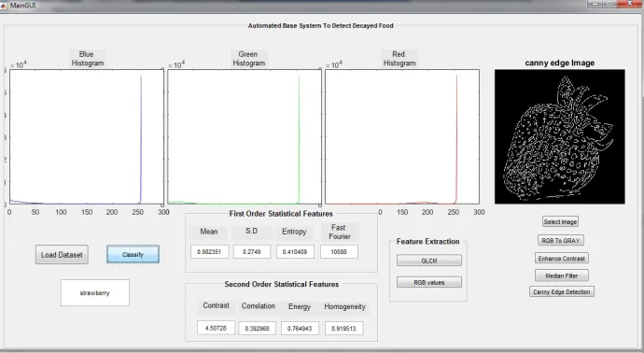Click the MATLAB icon in title bar
Screen dimensions: 644x353
coord(4,6)
